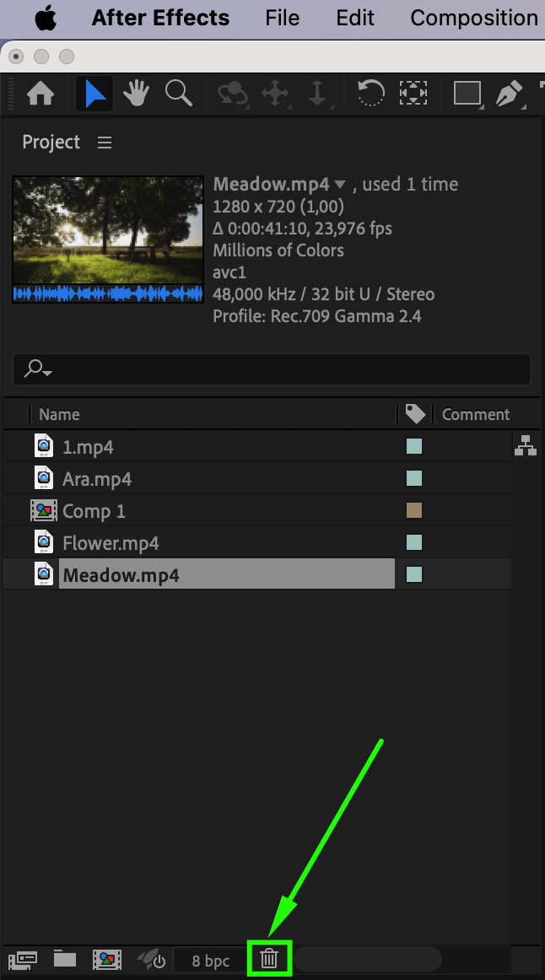This screenshot has width=545, height=980.
Task: Sort by the Comment column header
Action: coord(476,414)
